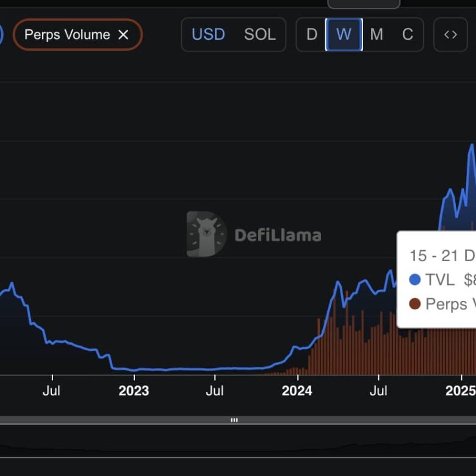Click the 2023 x-axis label

(x=134, y=391)
